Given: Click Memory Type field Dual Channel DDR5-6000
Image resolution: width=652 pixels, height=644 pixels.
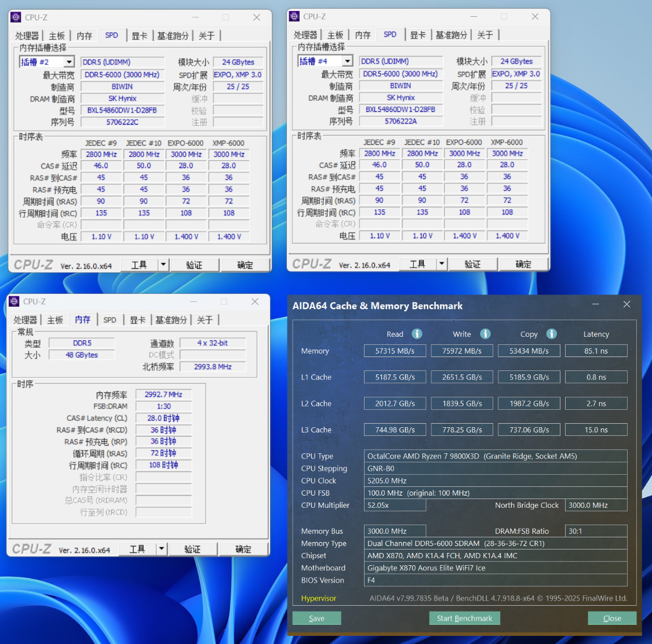Looking at the screenshot, I should click(x=496, y=543).
